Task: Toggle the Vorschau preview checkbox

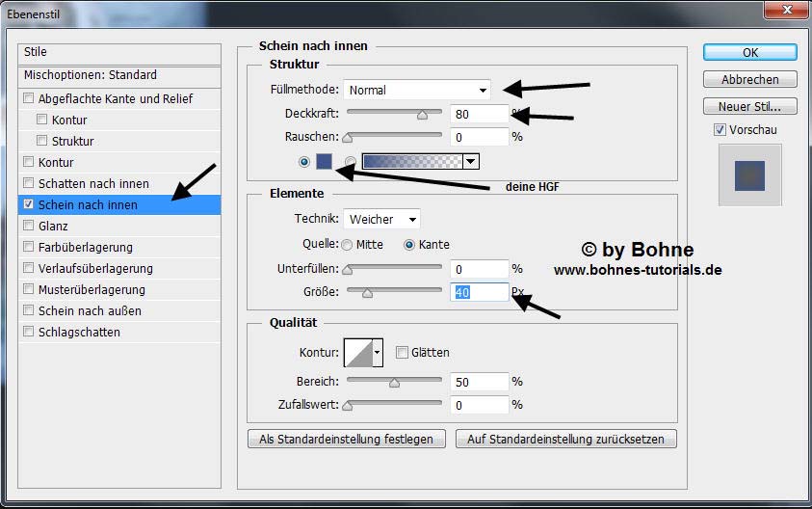Action: (720, 129)
